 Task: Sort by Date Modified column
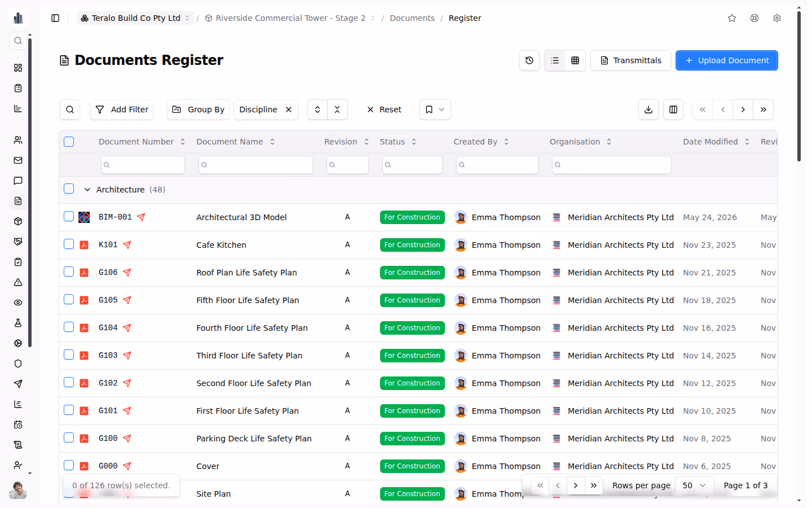(x=716, y=142)
